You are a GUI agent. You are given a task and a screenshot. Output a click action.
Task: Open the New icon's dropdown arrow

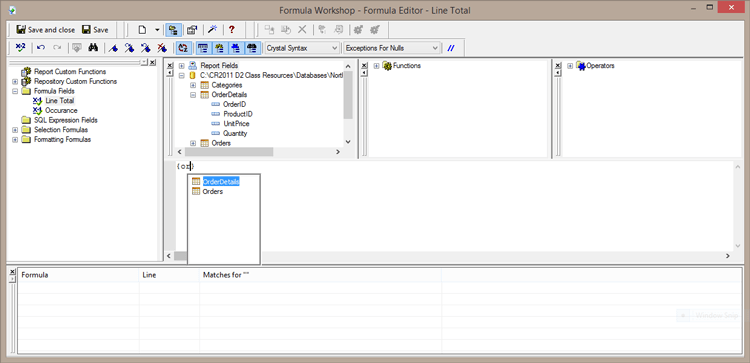point(157,30)
